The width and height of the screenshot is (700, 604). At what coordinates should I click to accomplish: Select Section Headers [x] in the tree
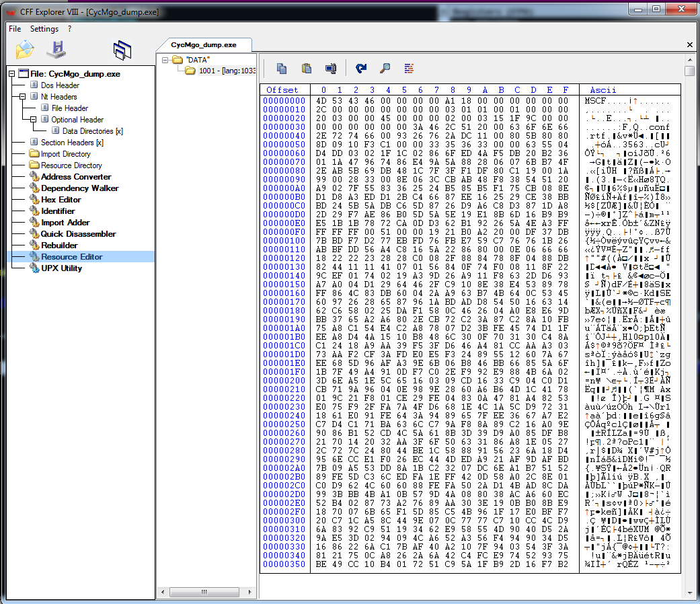coord(72,142)
